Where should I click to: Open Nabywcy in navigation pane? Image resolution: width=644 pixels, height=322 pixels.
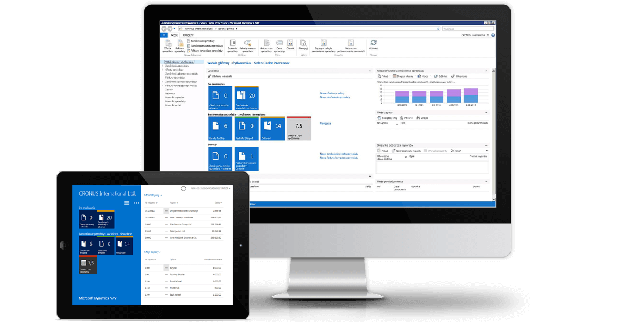coord(170,93)
